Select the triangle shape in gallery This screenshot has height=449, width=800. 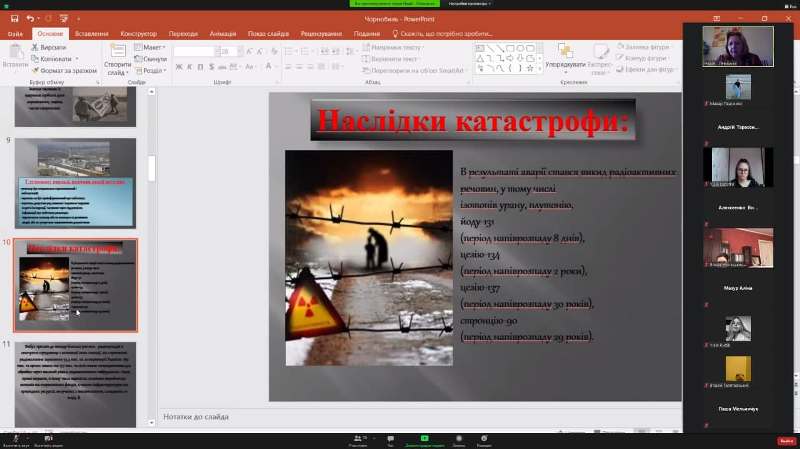click(480, 59)
